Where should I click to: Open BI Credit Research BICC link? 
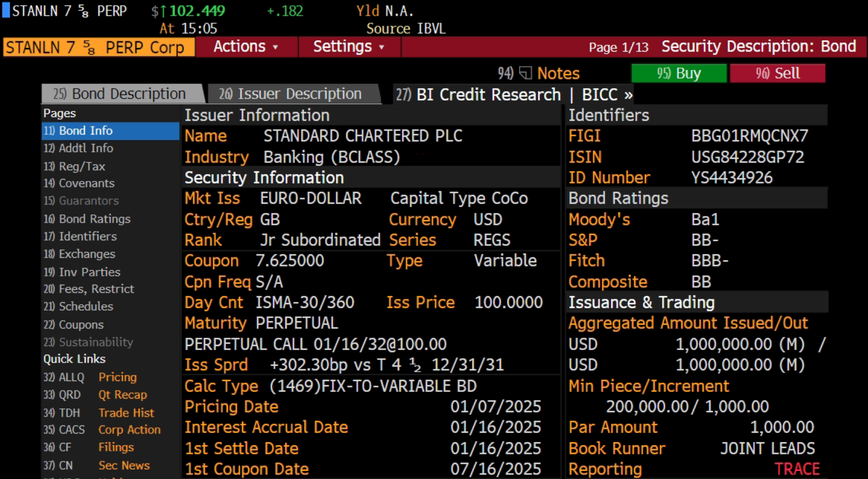pos(514,94)
